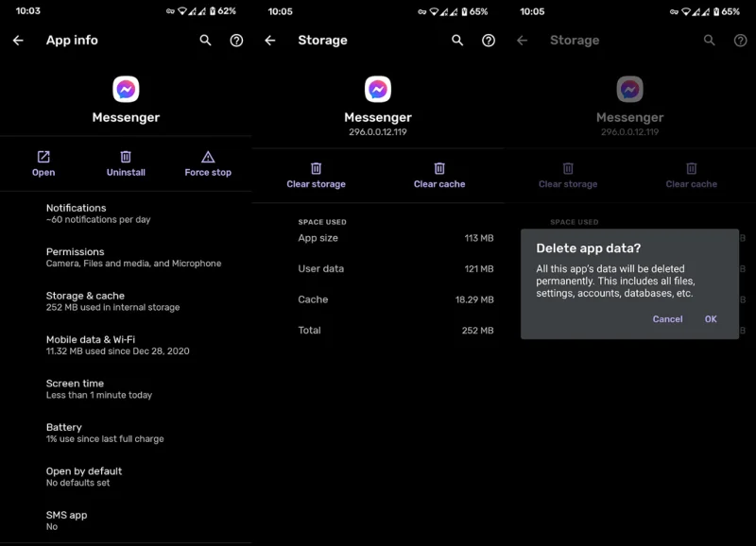Tap Wi-Fi icon in right status bar
Image resolution: width=756 pixels, height=546 pixels.
pyautogui.click(x=686, y=11)
